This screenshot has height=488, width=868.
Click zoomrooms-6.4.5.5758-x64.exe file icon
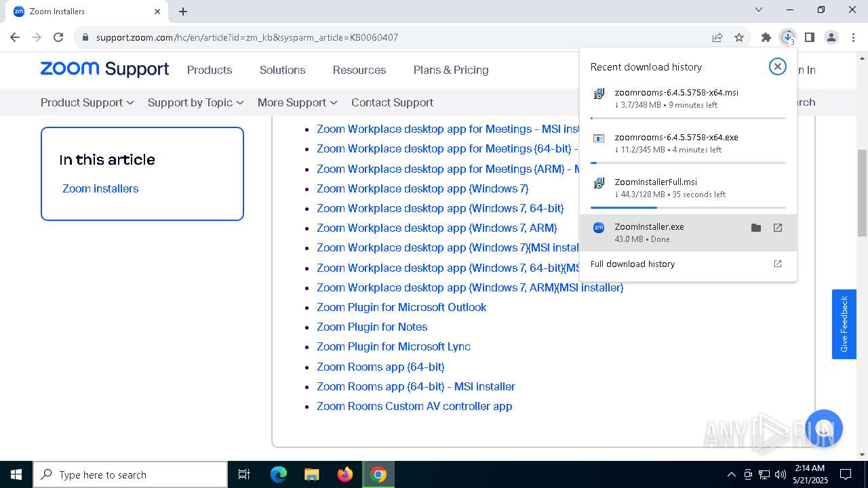pyautogui.click(x=599, y=138)
